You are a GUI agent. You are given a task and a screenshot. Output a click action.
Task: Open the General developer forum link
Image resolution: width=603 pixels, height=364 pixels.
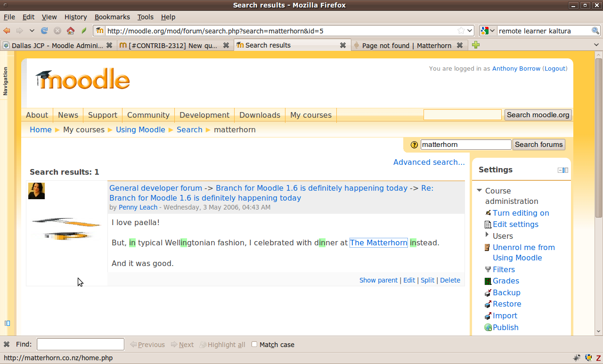click(x=155, y=188)
